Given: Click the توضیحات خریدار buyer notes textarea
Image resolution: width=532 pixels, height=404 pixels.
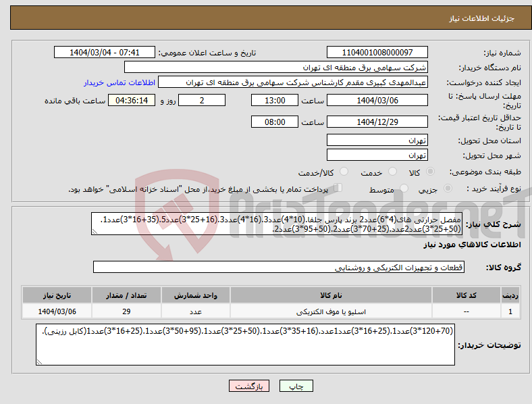Looking at the screenshot, I should (x=245, y=345).
